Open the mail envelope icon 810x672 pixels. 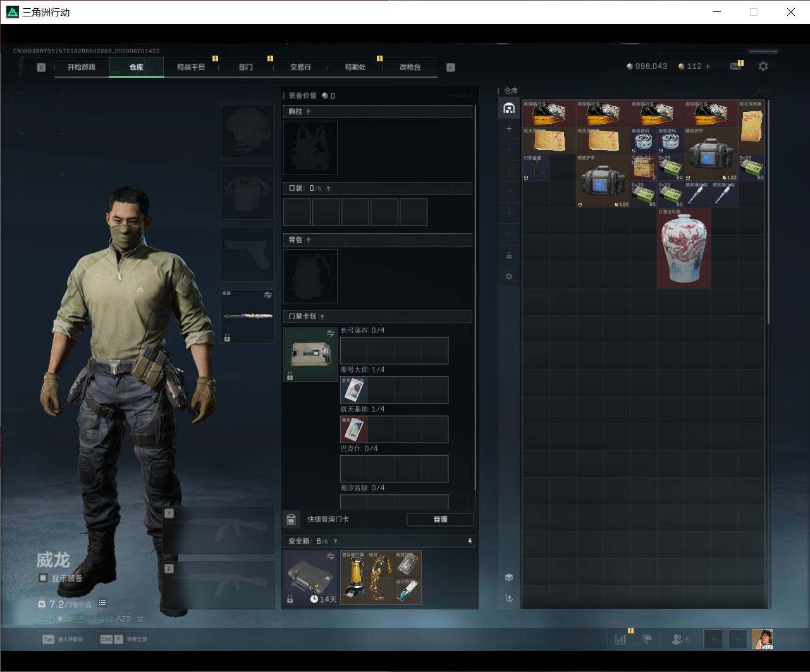735,66
